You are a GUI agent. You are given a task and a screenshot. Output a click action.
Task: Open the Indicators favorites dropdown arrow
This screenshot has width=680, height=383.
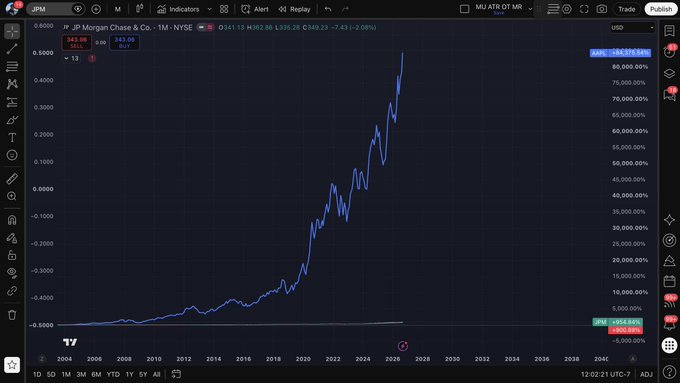209,9
